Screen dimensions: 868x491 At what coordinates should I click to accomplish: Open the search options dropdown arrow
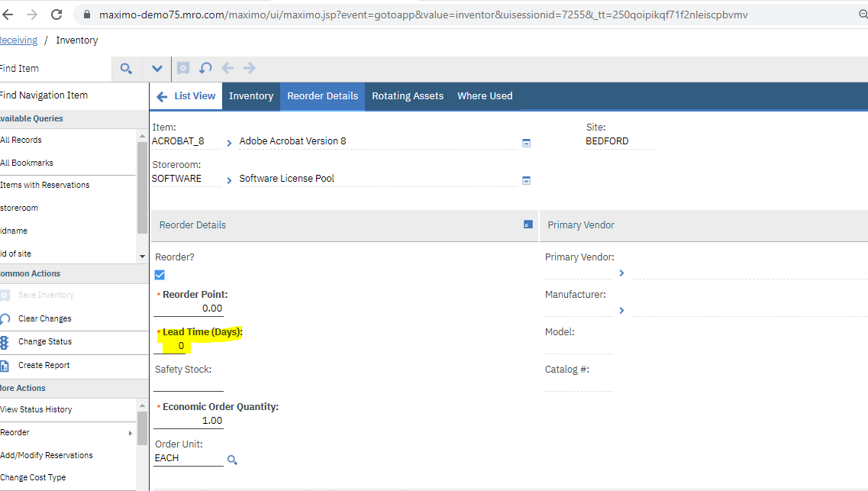click(x=157, y=69)
